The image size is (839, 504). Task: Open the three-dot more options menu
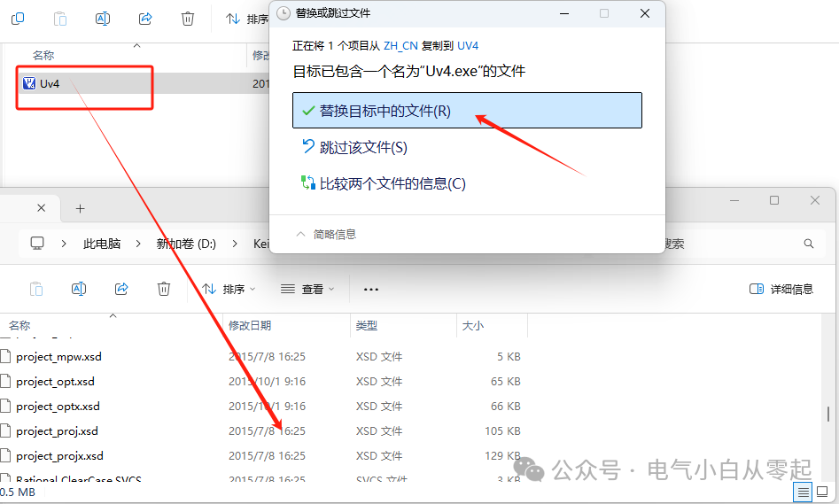point(371,289)
